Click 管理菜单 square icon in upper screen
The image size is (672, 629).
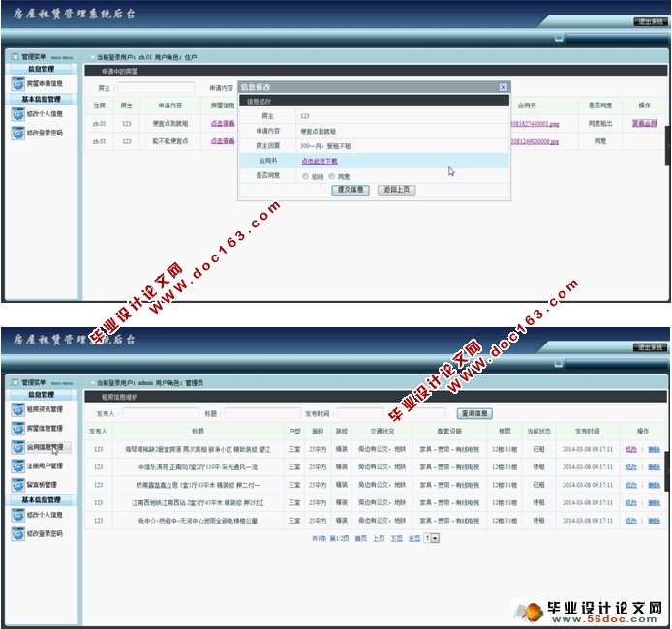[15, 56]
